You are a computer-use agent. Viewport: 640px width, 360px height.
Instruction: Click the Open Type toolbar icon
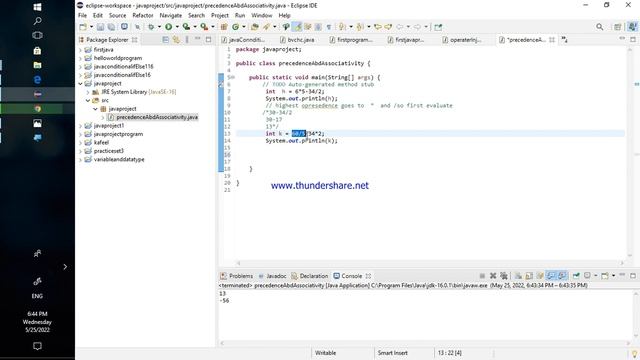click(255, 27)
